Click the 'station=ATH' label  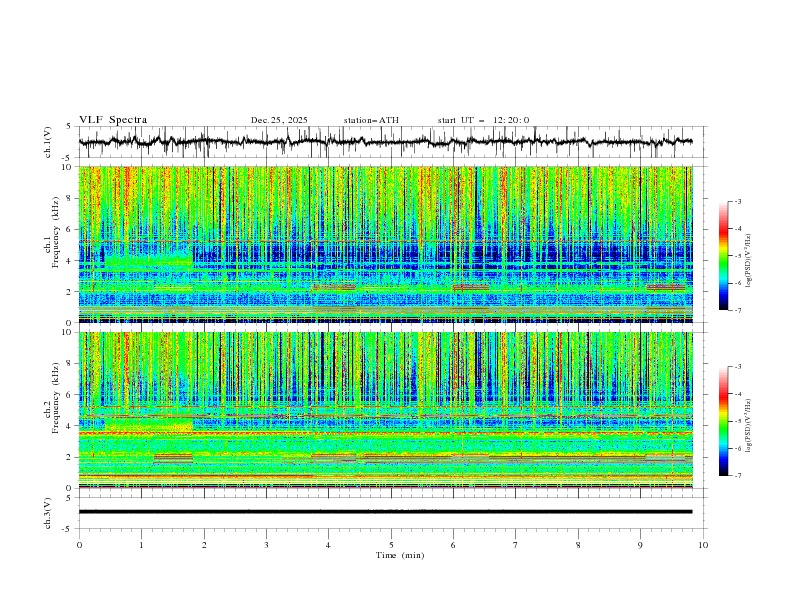click(x=371, y=120)
